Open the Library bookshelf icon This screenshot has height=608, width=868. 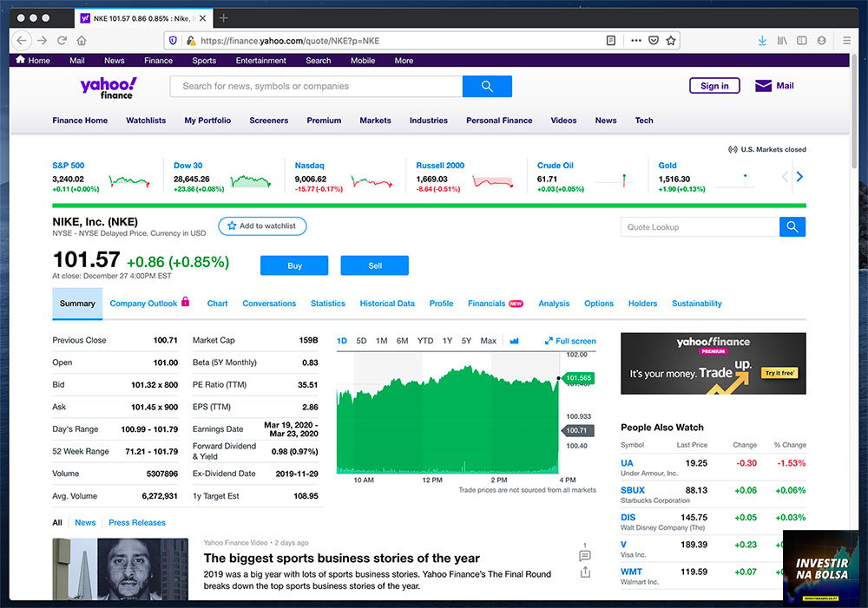pyautogui.click(x=782, y=41)
